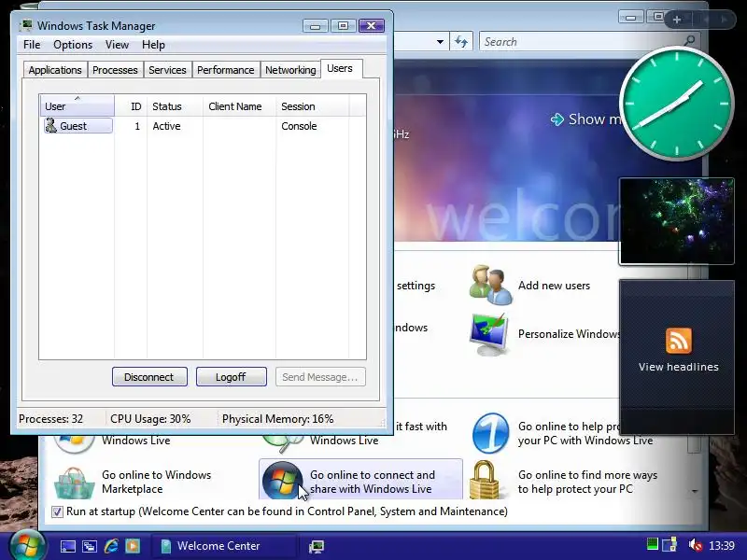Open the Start menu orb
Viewport: 747px width, 560px height.
tap(27, 545)
